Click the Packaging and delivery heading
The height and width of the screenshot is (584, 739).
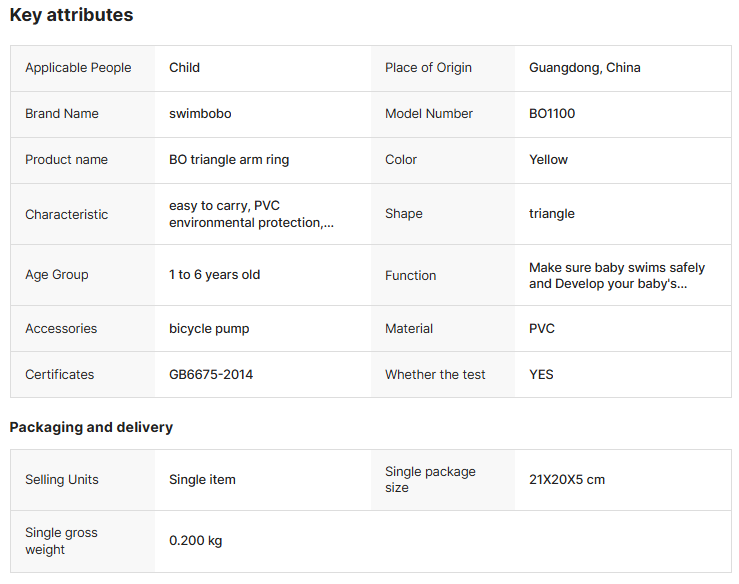[91, 427]
